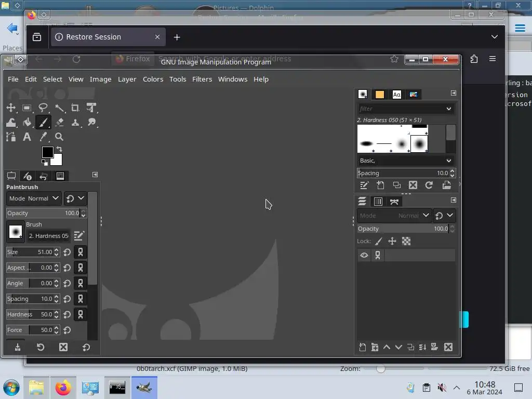Click the black foreground color swatch
532x399 pixels.
pos(47,152)
